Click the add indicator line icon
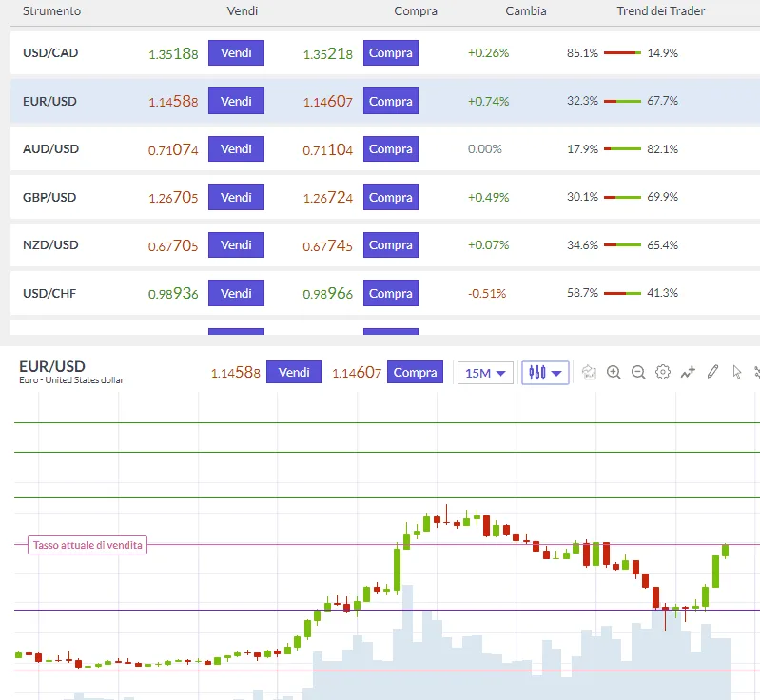The width and height of the screenshot is (760, 700). click(x=688, y=372)
